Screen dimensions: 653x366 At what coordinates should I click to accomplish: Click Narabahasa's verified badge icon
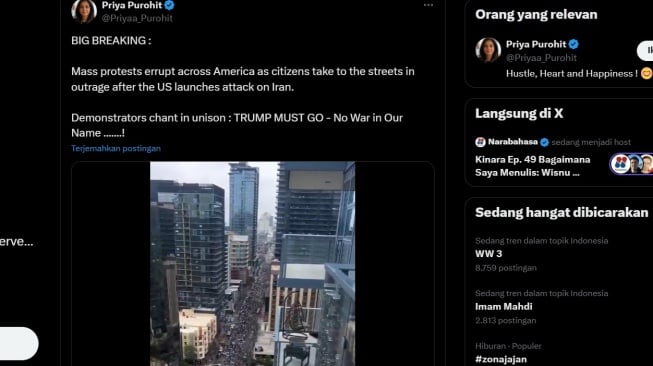tap(544, 142)
